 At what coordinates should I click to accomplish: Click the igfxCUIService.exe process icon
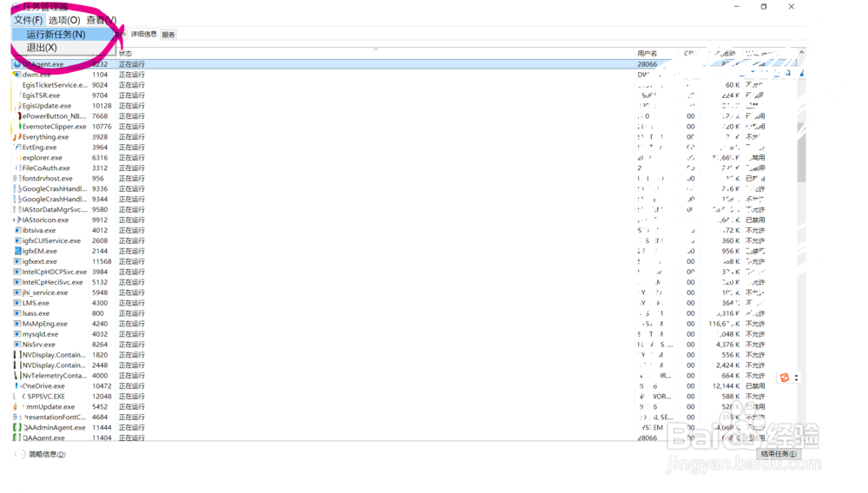pyautogui.click(x=17, y=240)
